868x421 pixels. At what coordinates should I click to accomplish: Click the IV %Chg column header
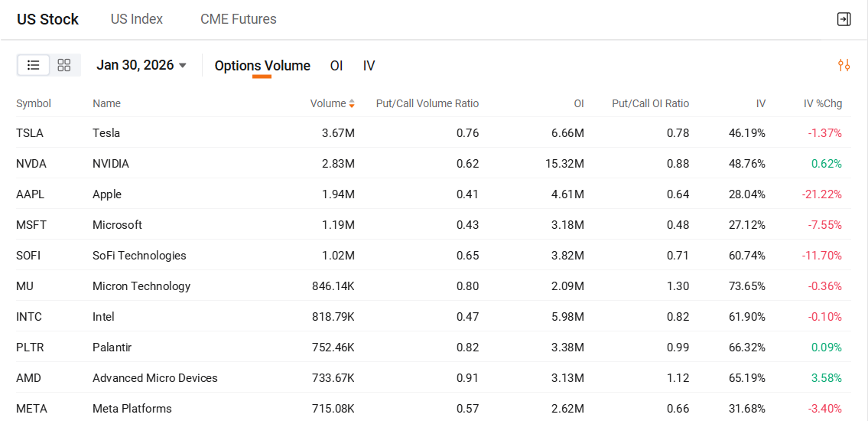(823, 103)
